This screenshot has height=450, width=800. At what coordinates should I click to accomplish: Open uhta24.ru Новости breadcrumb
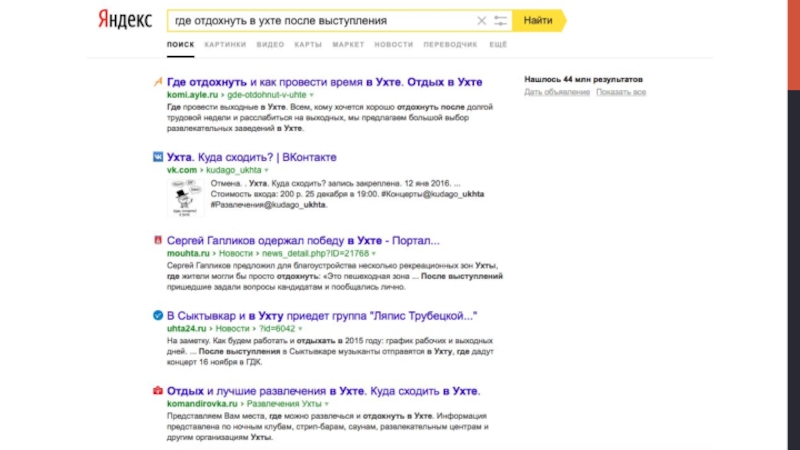[232, 329]
